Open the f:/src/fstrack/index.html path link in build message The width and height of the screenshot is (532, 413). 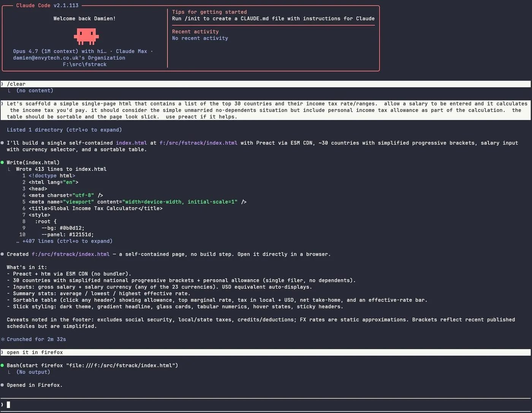[198, 143]
